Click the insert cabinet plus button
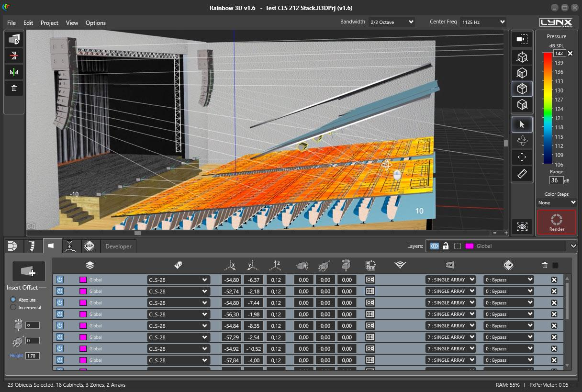This screenshot has width=582, height=392. [29, 271]
